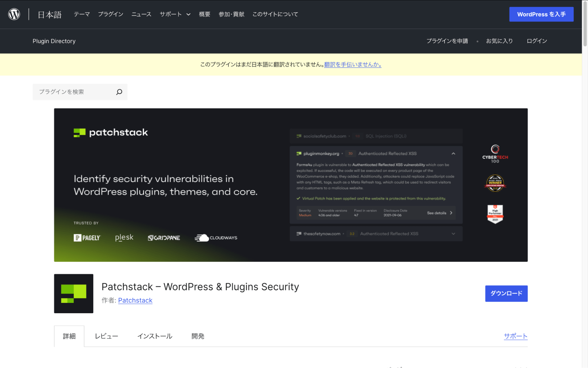Click the ダウンロード button
Viewport: 588px width, 368px height.
[x=506, y=294]
